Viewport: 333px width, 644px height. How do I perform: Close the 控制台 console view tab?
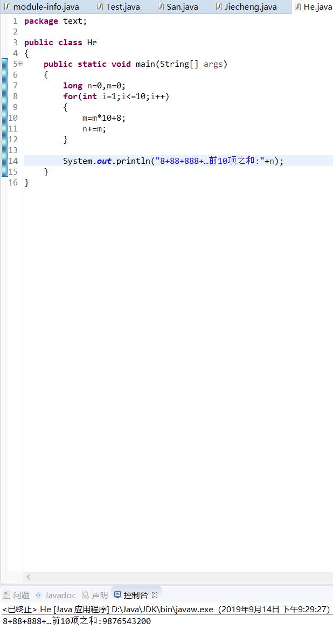155,595
